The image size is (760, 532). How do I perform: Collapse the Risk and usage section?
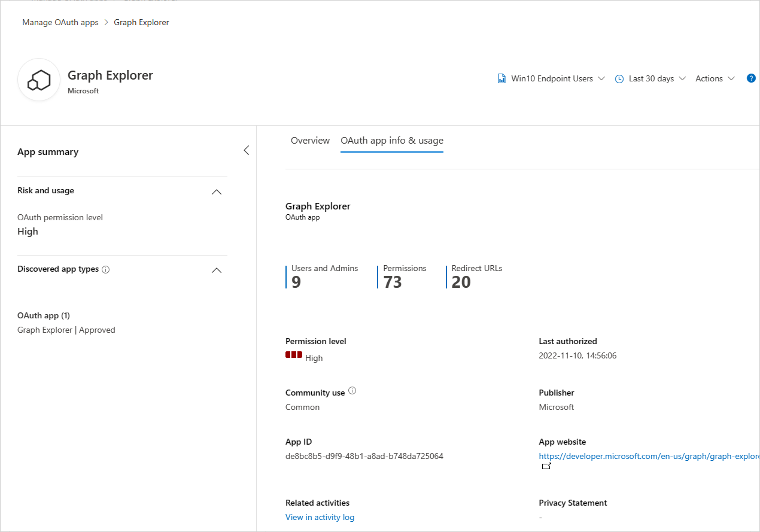point(217,191)
